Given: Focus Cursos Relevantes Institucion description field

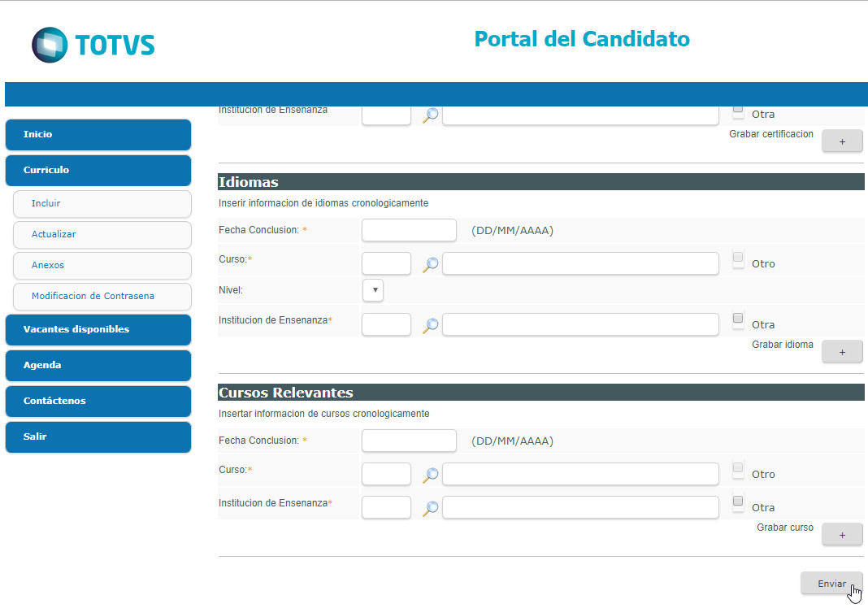Looking at the screenshot, I should tap(580, 507).
